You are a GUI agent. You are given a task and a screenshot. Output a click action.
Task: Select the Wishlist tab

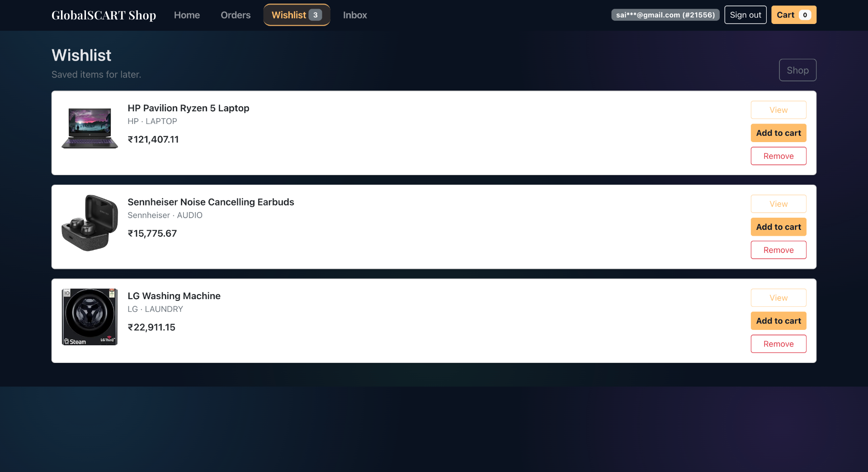coord(297,15)
